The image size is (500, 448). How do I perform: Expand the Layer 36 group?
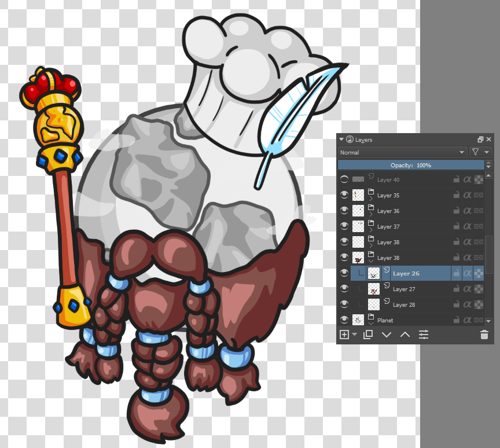[x=371, y=214]
